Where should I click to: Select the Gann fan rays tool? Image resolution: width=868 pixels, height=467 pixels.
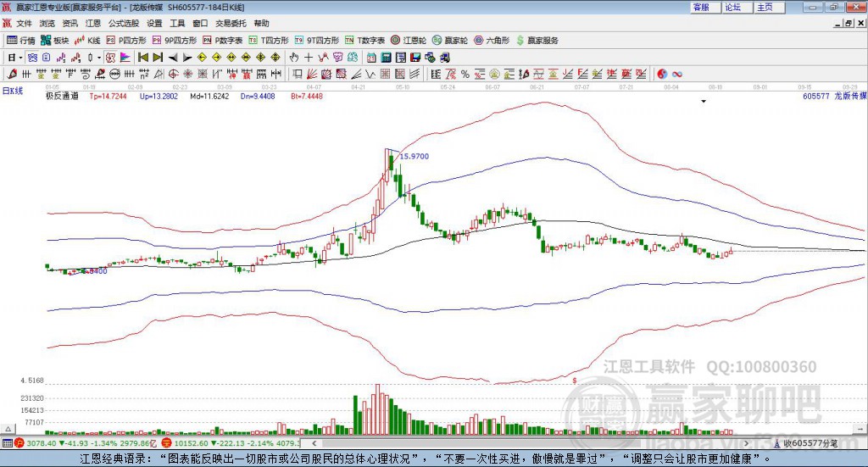[x=312, y=74]
